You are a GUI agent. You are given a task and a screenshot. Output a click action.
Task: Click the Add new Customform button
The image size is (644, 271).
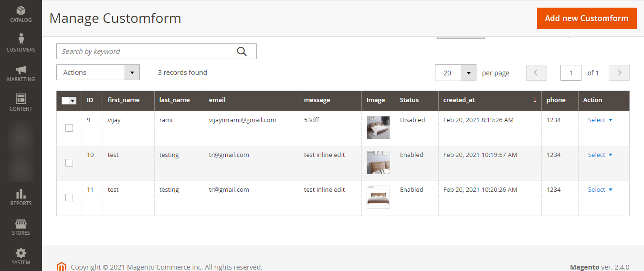point(587,18)
